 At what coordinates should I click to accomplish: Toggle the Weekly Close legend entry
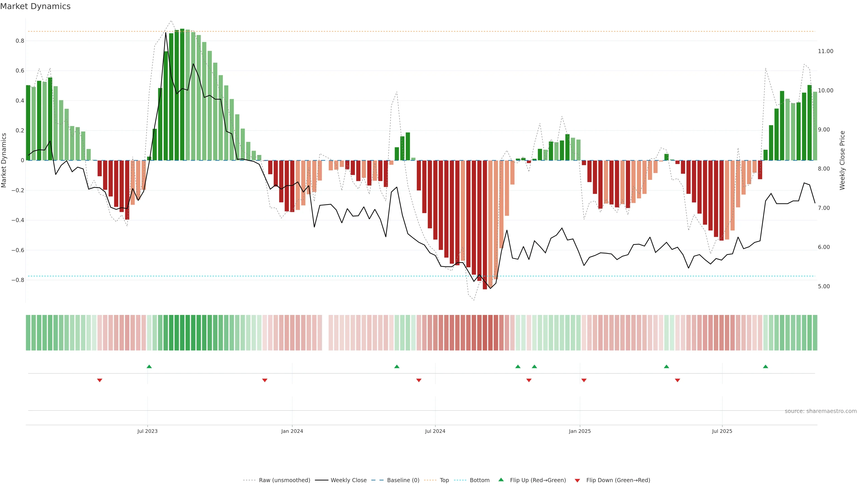(x=348, y=480)
